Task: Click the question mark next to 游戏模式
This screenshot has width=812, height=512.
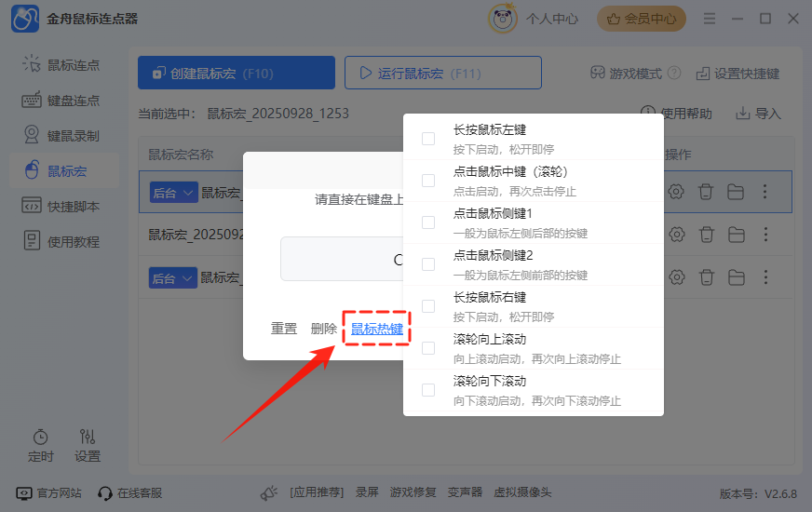Action: click(674, 73)
